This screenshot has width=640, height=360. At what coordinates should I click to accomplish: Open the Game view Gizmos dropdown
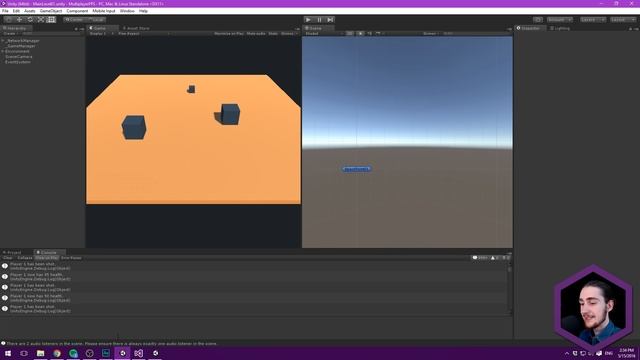[289, 33]
